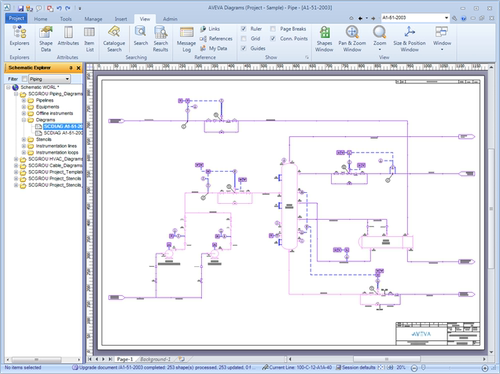This screenshot has width=500, height=374.
Task: Click the 20% zoom level text
Action: point(401,367)
